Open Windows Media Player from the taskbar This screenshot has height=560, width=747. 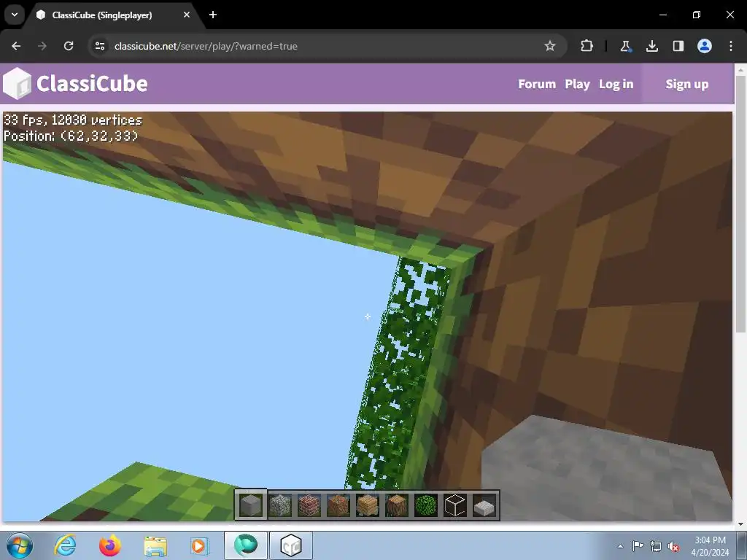(x=198, y=546)
